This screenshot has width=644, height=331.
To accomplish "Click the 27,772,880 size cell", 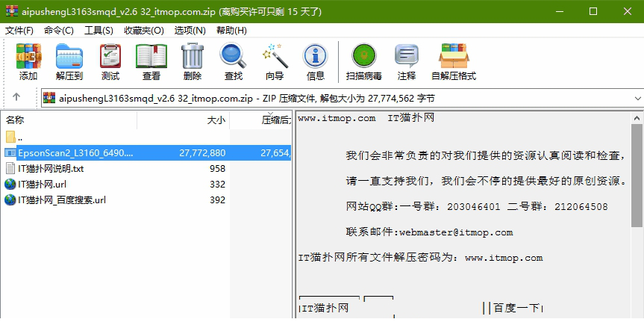I will pyautogui.click(x=202, y=153).
